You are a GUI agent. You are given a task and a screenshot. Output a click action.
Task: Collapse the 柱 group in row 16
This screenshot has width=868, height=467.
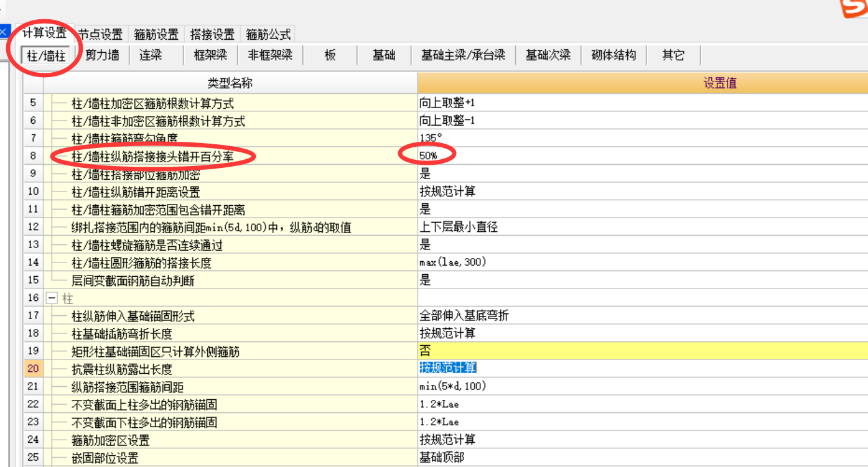[x=52, y=298]
